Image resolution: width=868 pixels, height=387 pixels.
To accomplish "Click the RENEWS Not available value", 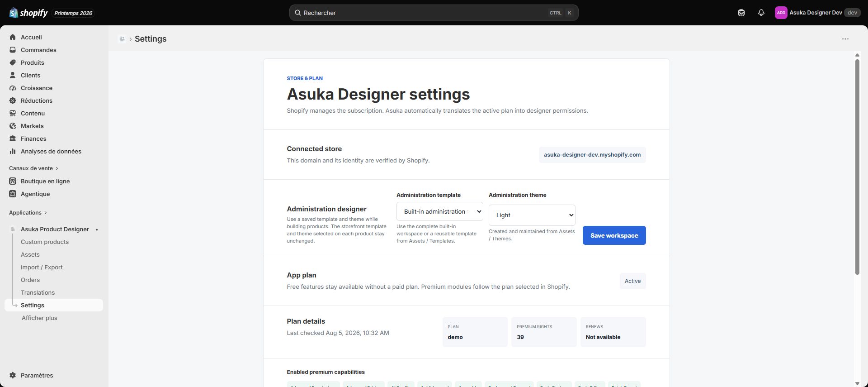I will pos(603,337).
